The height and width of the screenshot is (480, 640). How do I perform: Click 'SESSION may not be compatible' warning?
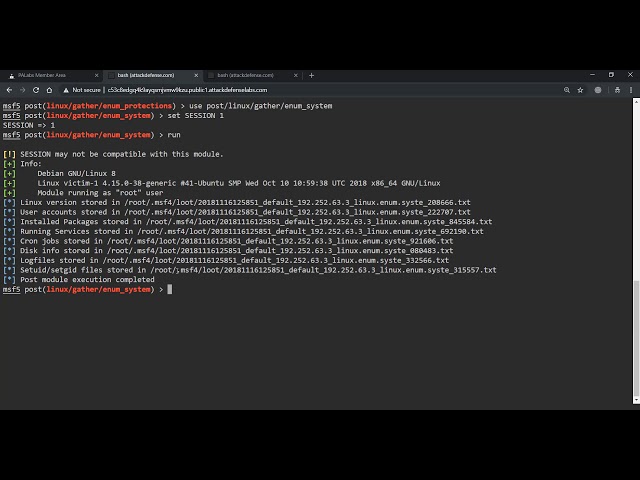pos(122,154)
